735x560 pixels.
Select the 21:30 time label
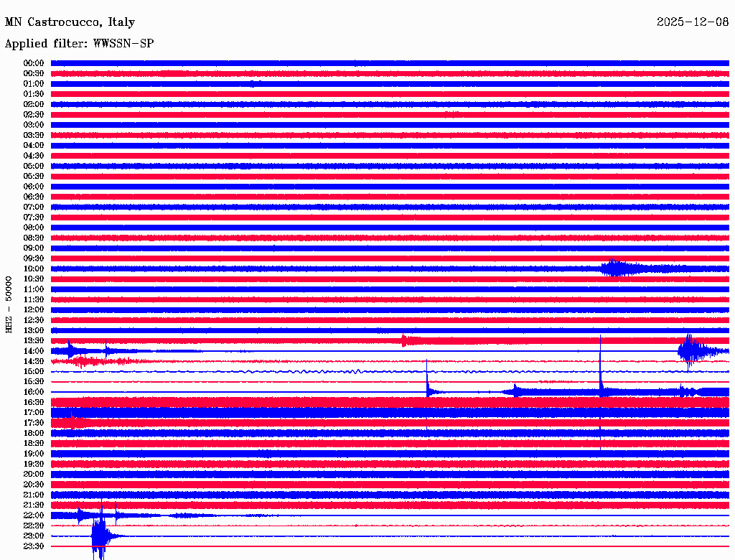34,505
